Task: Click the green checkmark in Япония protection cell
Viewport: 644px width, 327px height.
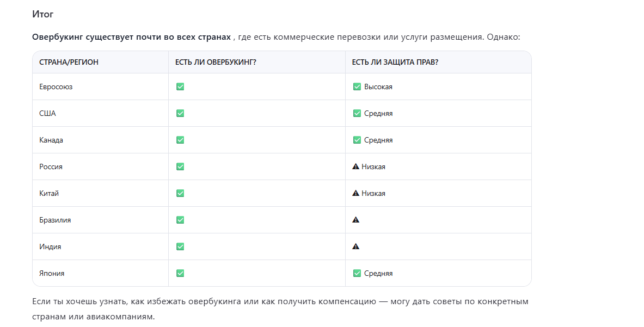Action: pyautogui.click(x=357, y=273)
